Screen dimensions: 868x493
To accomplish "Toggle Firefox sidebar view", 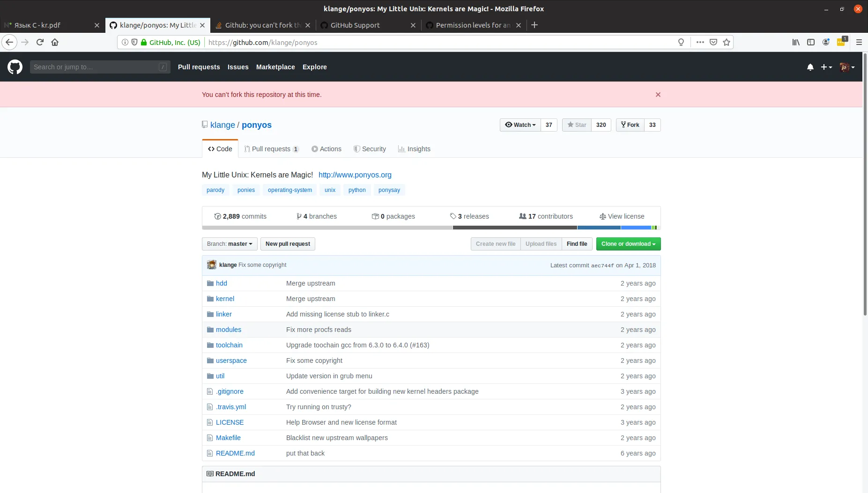I will [x=811, y=42].
